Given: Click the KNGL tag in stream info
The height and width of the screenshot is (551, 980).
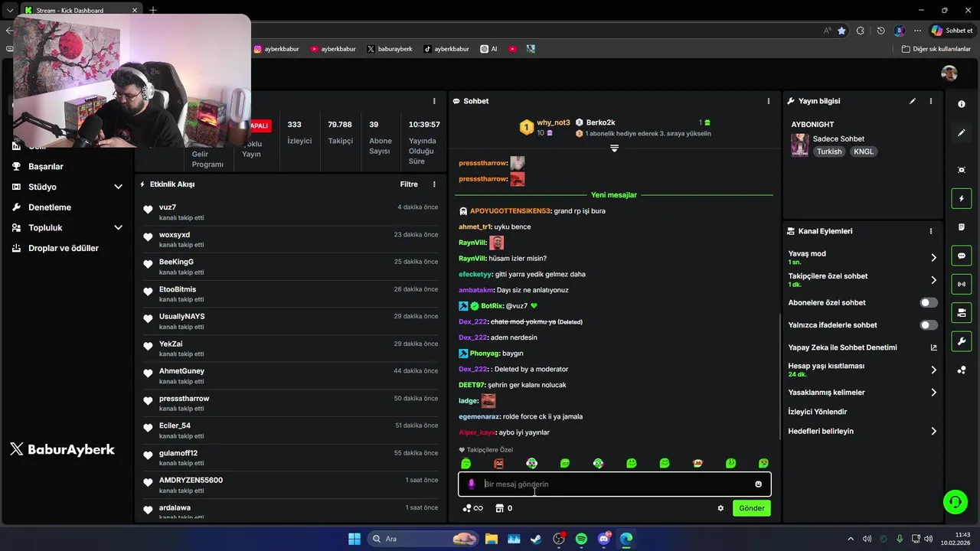Looking at the screenshot, I should point(864,152).
